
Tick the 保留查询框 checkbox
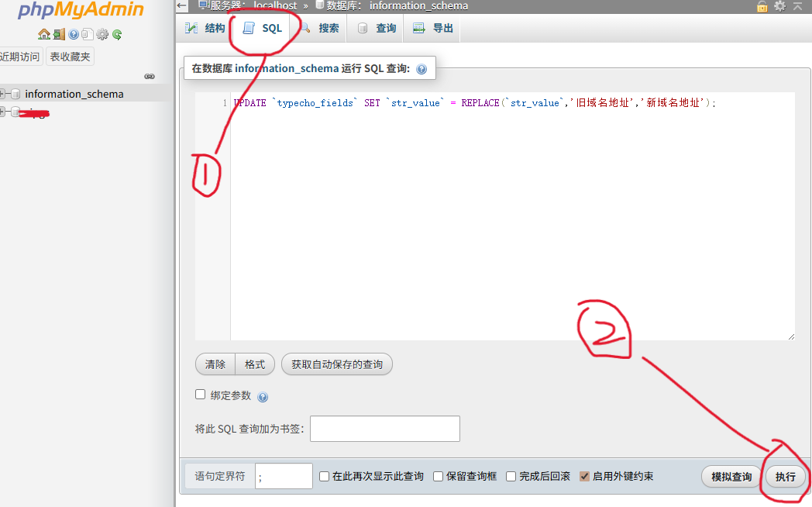[x=439, y=476]
